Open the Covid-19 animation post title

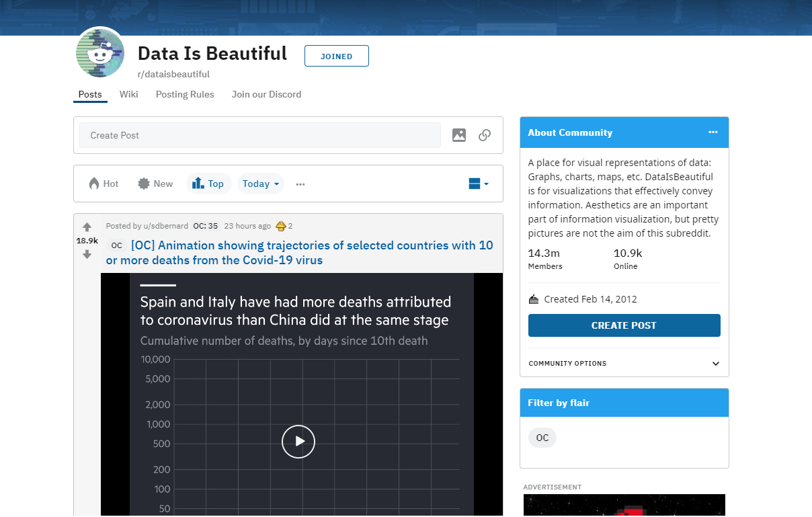[300, 253]
